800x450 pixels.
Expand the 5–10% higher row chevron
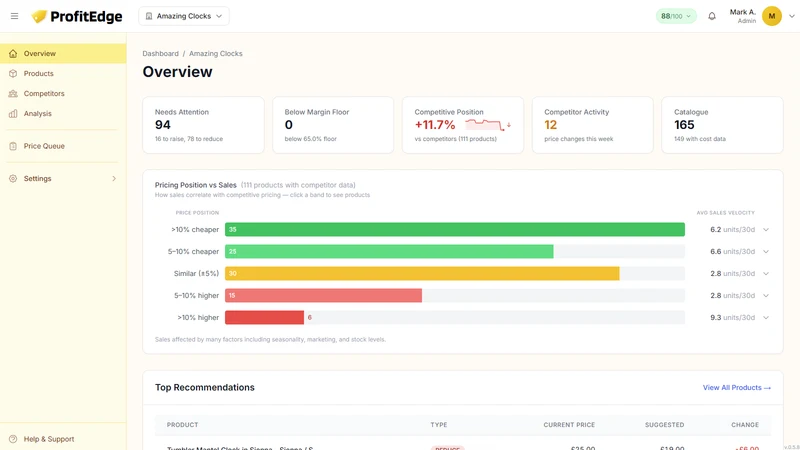pos(766,295)
